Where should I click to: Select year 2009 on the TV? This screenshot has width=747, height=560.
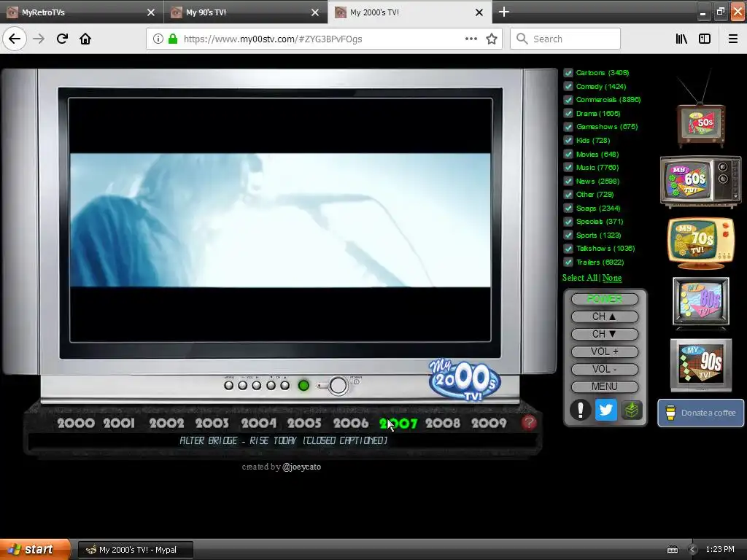[x=489, y=423]
